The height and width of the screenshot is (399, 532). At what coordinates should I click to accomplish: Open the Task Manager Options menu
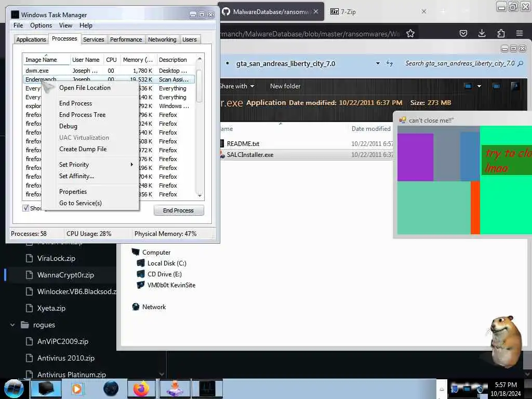(41, 25)
